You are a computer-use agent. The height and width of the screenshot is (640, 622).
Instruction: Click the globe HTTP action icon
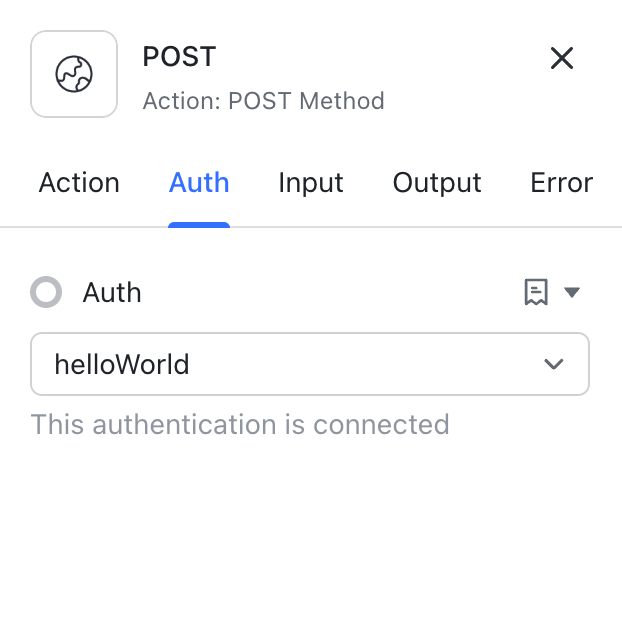coord(74,74)
